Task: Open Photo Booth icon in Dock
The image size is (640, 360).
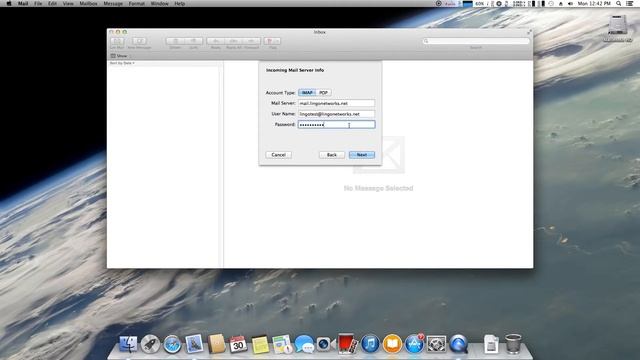Action: 348,344
